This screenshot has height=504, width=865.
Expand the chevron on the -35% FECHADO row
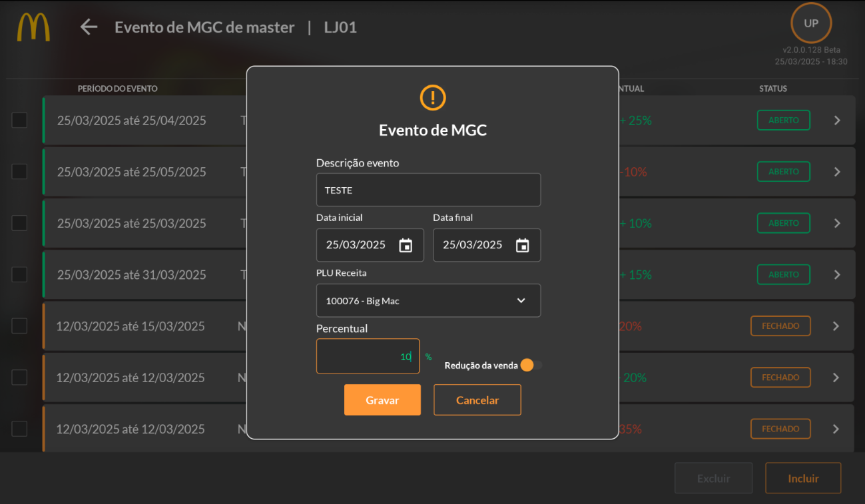836,429
